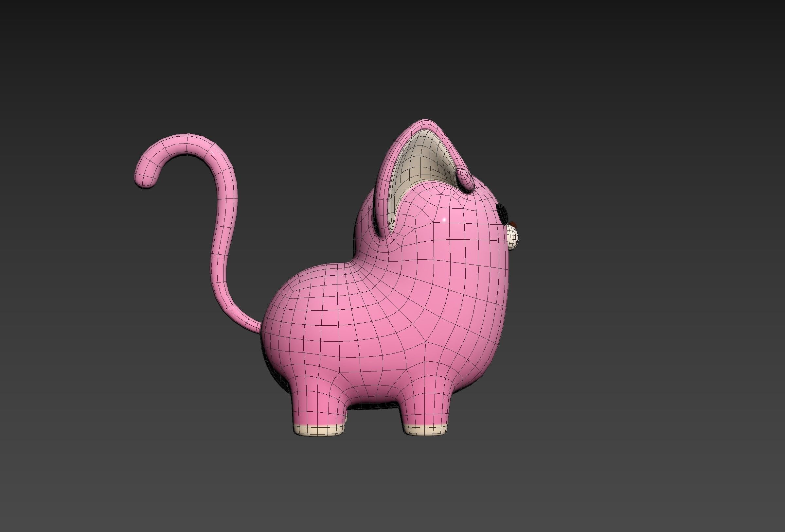
Task: Click the cat's black eye
Action: coord(503,214)
